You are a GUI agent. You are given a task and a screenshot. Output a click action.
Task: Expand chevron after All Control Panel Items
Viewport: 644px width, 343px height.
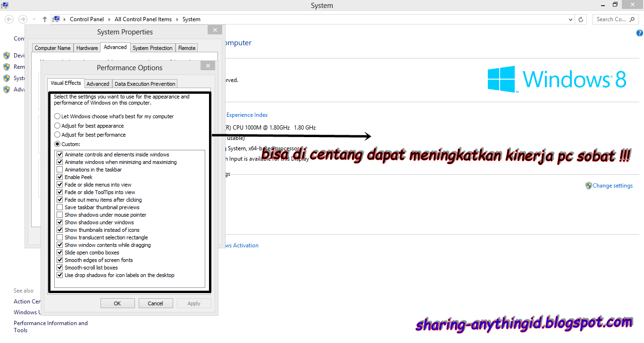[x=178, y=19]
